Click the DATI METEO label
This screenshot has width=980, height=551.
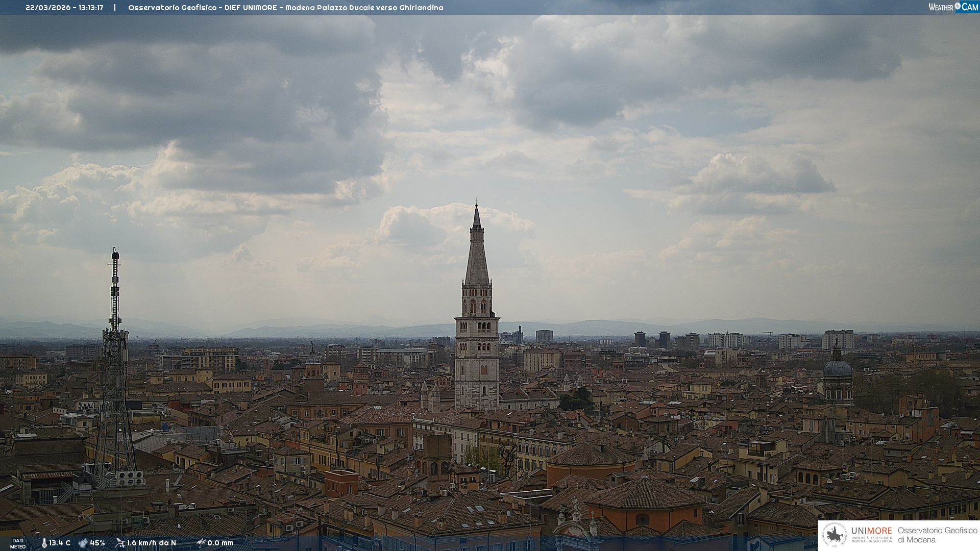(x=18, y=543)
